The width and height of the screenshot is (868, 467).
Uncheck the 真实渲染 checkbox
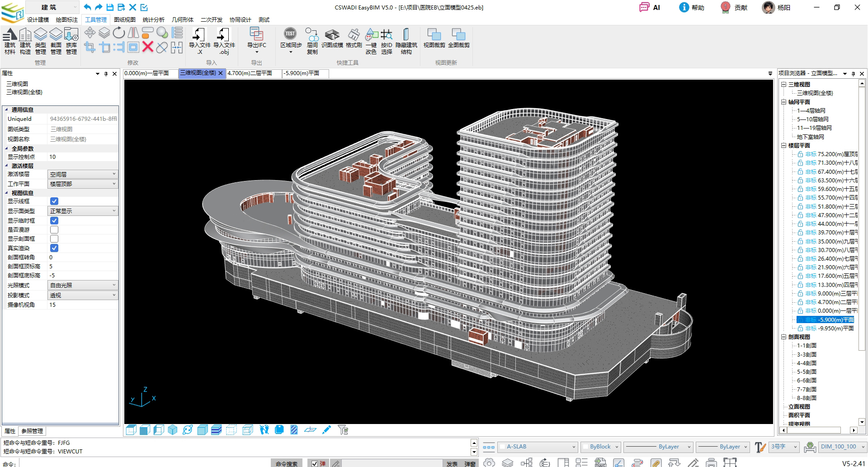click(x=54, y=248)
